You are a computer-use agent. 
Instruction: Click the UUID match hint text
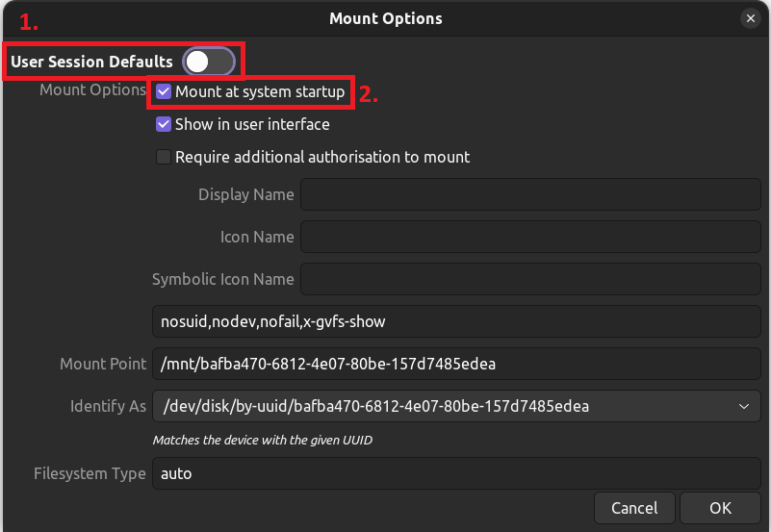[263, 441]
